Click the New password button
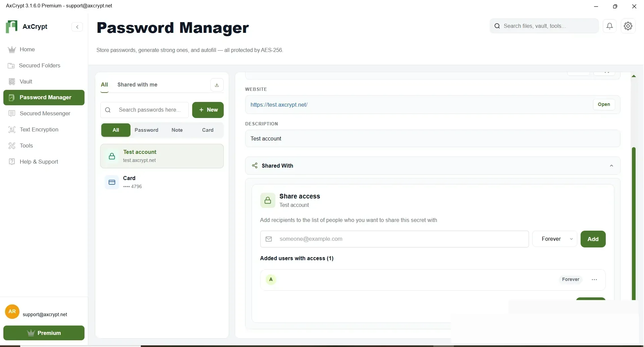Screen dimensions: 644x347 tap(208, 110)
